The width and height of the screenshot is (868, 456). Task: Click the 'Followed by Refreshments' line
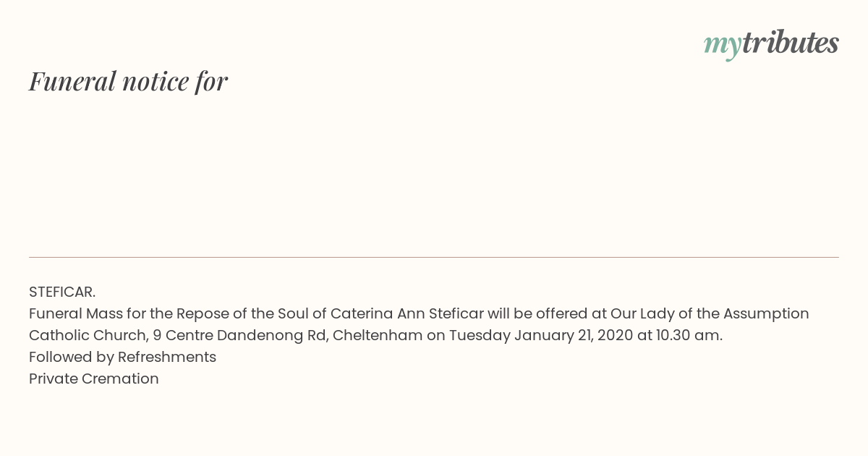(x=123, y=357)
